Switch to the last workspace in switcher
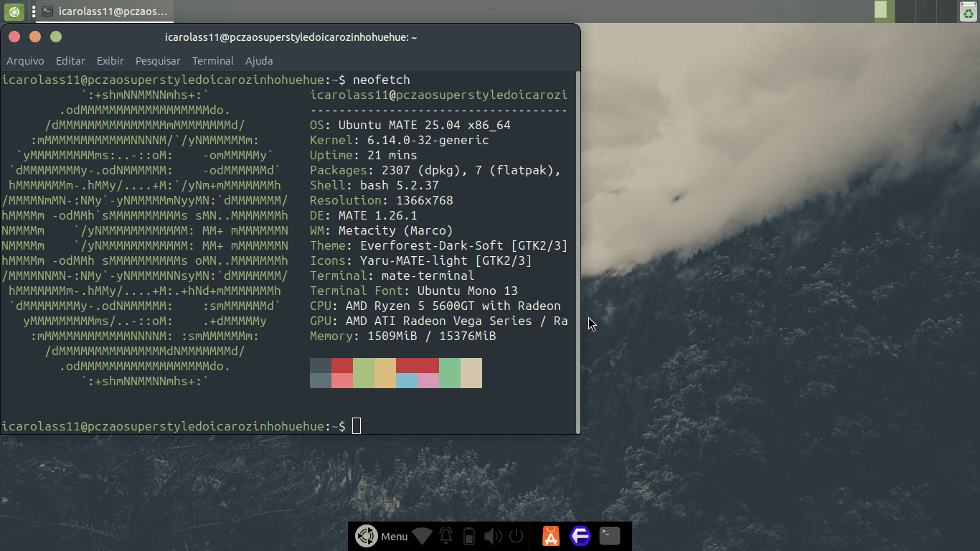Screen dimensions: 980x551 pyautogui.click(x=948, y=11)
